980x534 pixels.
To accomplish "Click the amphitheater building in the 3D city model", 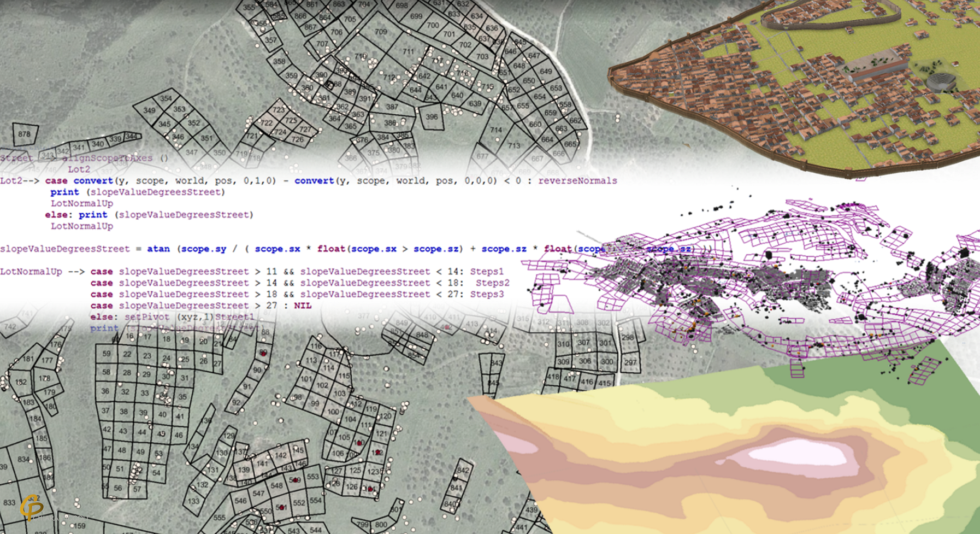I will [x=941, y=82].
